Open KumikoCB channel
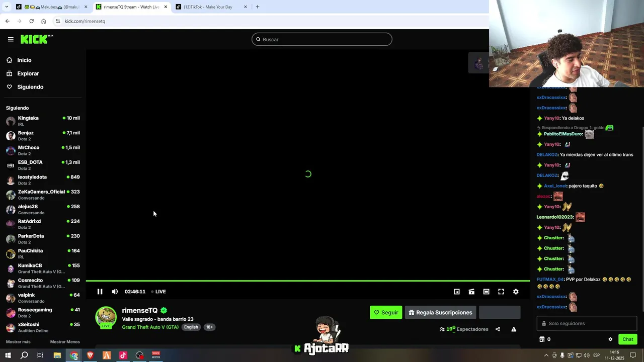This screenshot has height=362, width=644. (x=43, y=268)
